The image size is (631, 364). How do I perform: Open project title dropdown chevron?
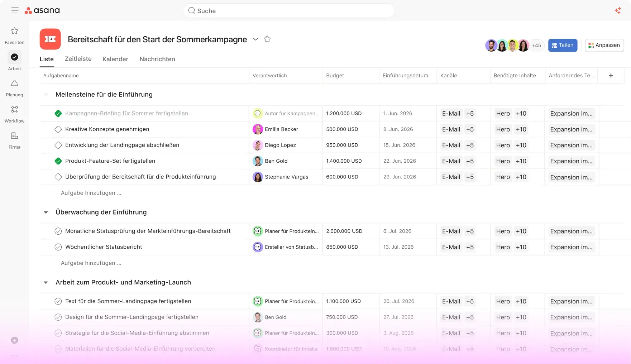[x=255, y=39]
